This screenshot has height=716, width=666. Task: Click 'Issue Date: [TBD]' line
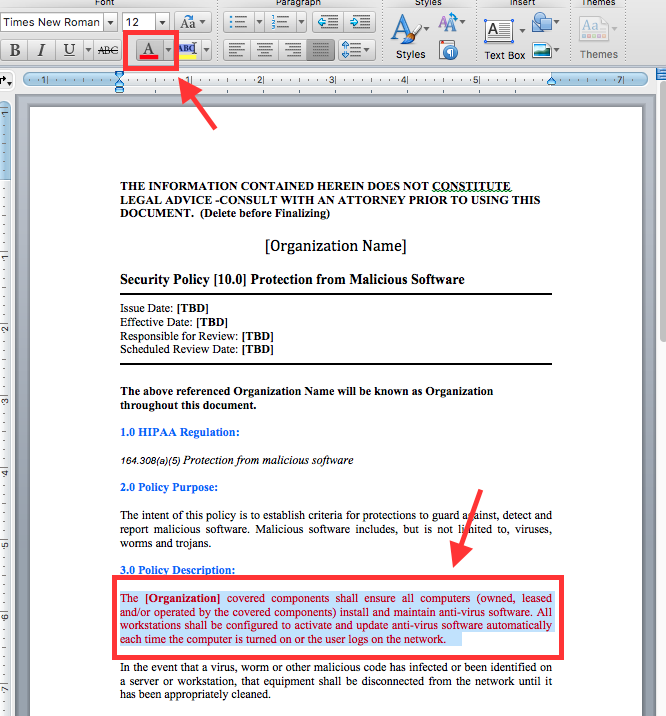click(164, 308)
